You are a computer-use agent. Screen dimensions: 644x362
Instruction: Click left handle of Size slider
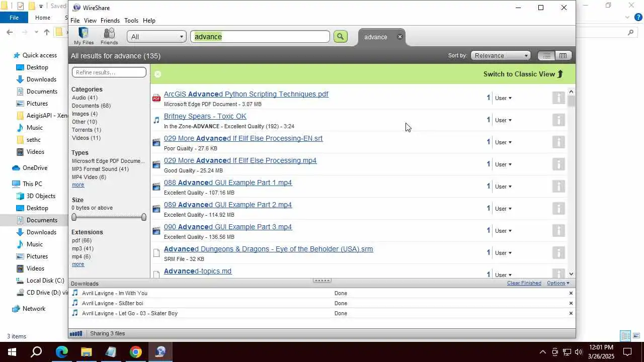coord(74,217)
